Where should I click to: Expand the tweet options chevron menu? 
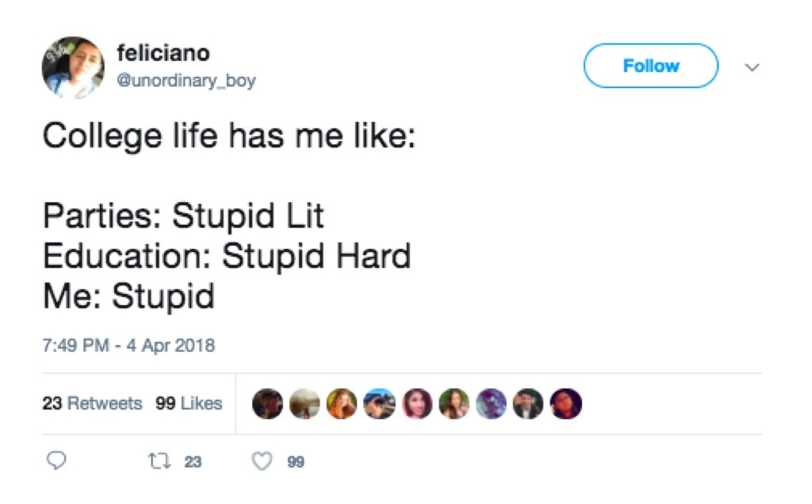[753, 67]
